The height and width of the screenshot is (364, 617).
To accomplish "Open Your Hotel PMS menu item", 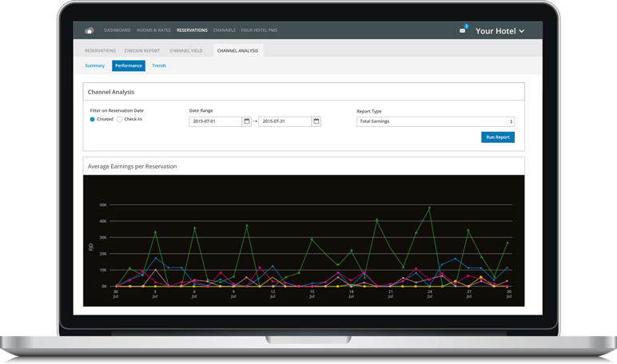I will [x=259, y=30].
